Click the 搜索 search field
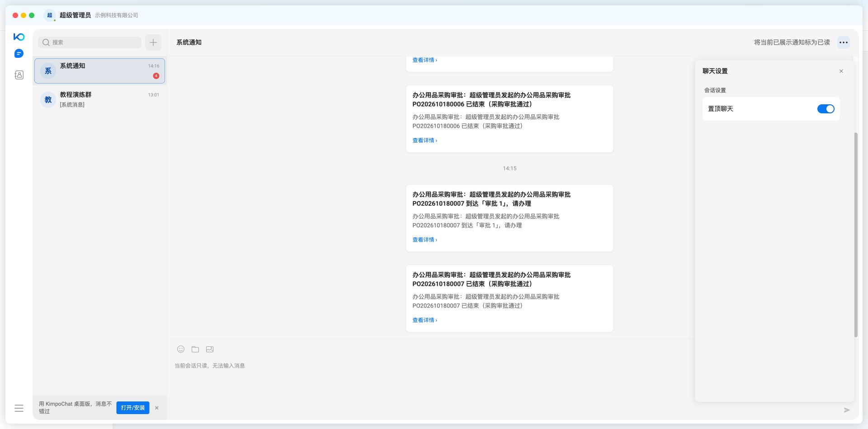This screenshot has width=868, height=429. pos(90,42)
